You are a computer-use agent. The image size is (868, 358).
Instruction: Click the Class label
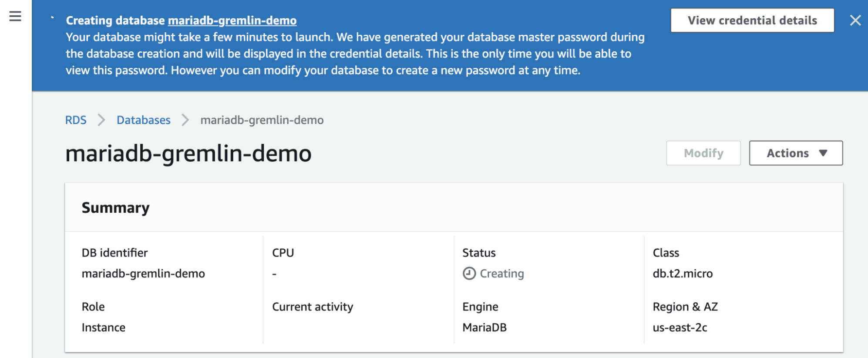(x=666, y=253)
